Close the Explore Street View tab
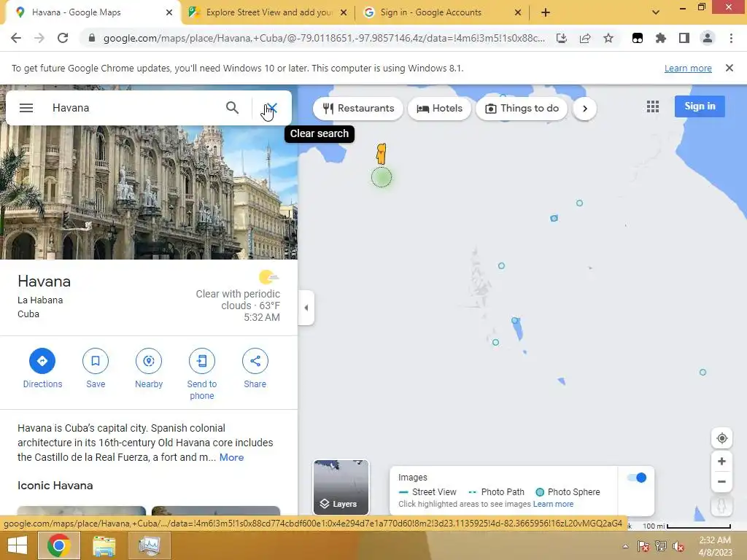Viewport: 747px width, 560px height. pyautogui.click(x=344, y=12)
